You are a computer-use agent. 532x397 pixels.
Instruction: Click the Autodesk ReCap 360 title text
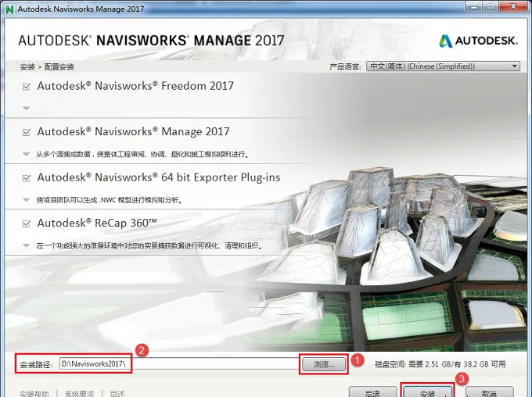pyautogui.click(x=97, y=223)
